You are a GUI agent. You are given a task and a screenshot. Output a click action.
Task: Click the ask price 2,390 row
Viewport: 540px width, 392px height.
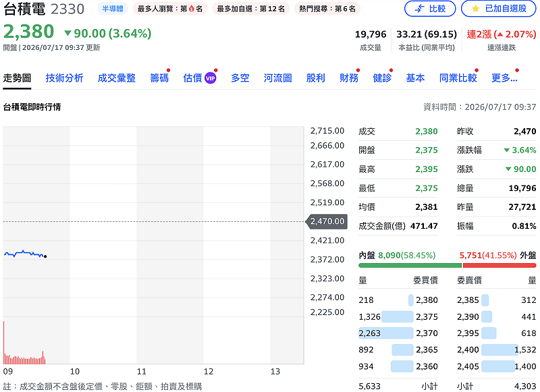click(x=497, y=316)
